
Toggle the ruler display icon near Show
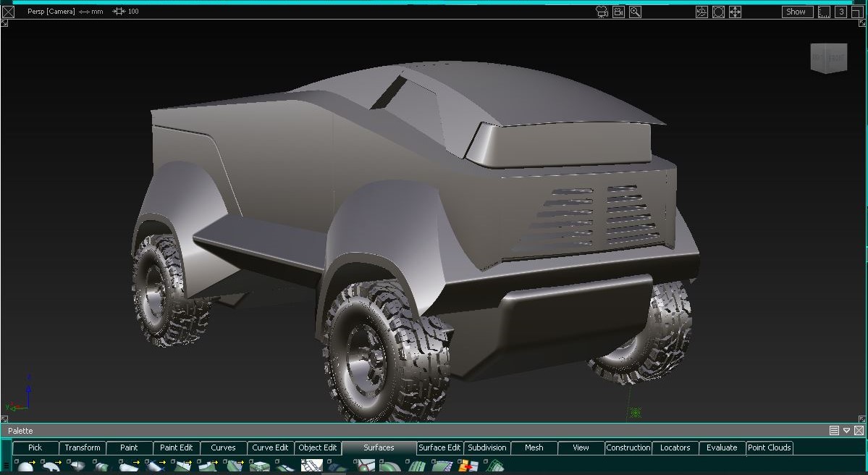point(824,12)
